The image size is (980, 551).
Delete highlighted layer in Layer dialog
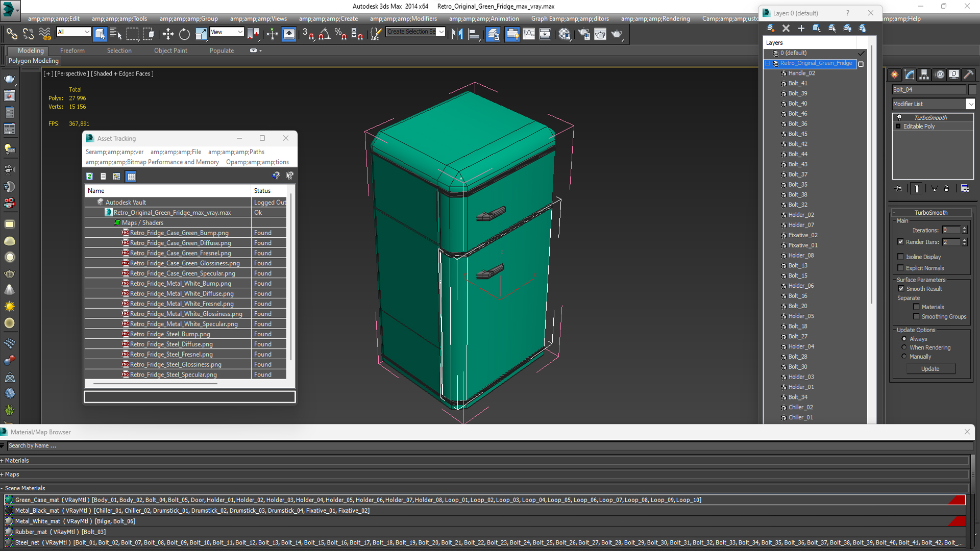[786, 29]
